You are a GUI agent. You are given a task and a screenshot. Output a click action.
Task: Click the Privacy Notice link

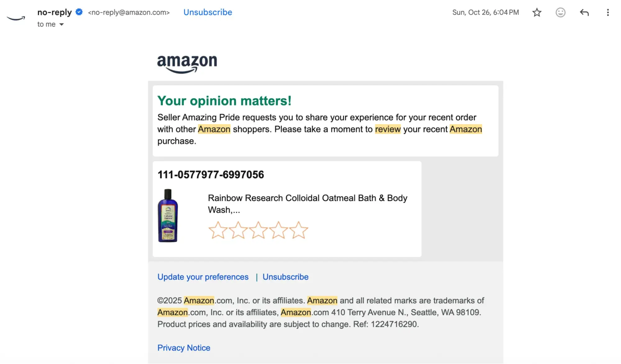click(x=184, y=348)
